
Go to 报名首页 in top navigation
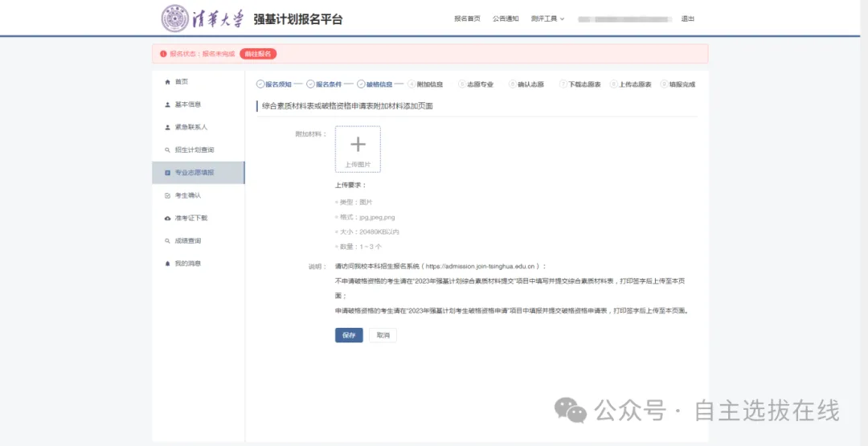pyautogui.click(x=467, y=18)
